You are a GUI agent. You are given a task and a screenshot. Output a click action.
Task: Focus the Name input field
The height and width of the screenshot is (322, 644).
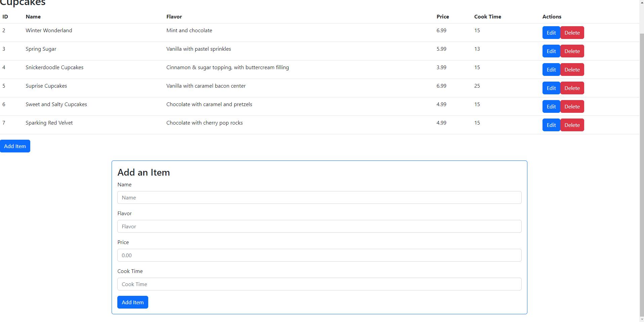319,197
